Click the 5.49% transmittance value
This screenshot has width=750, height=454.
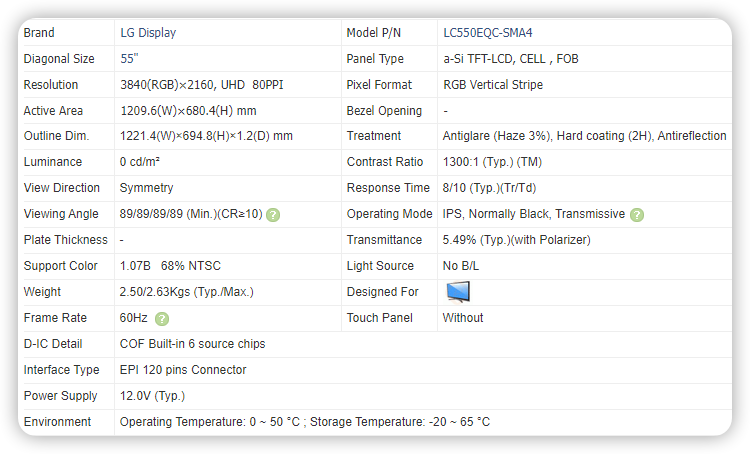(x=516, y=240)
